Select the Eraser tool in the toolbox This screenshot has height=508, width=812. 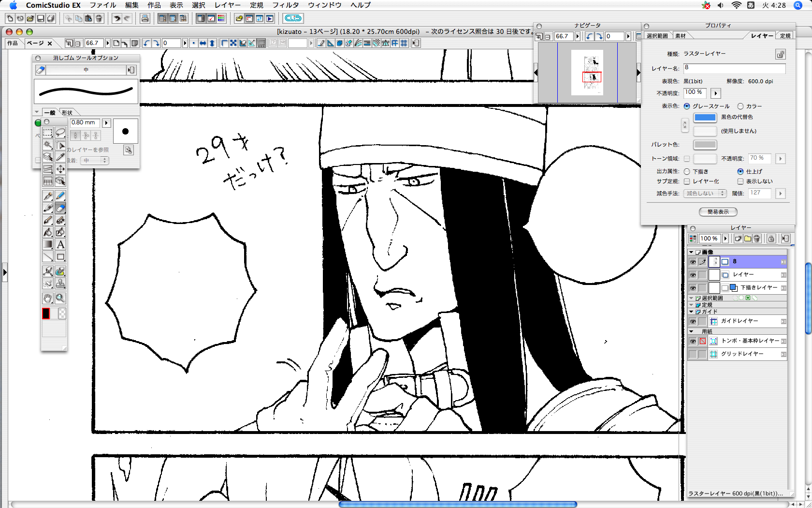pyautogui.click(x=60, y=208)
